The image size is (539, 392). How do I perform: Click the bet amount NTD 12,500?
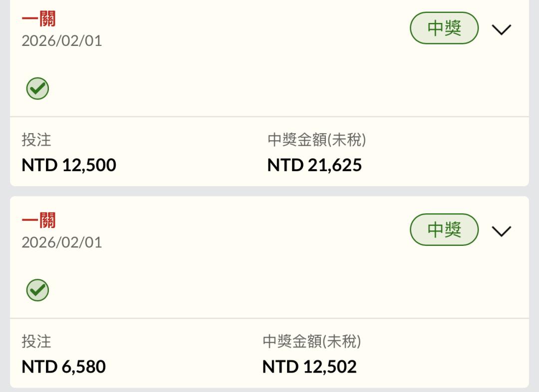tap(69, 165)
